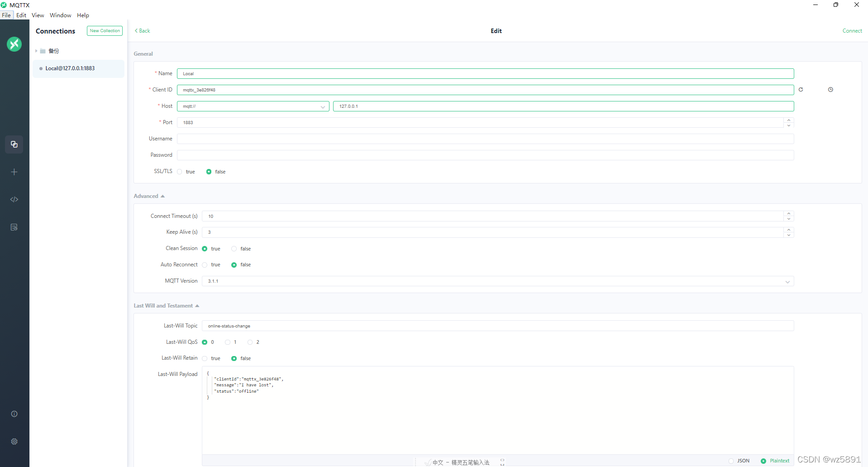Viewport: 868px width, 467px height.
Task: Increase Connect Timeout with up arrow
Action: pyautogui.click(x=789, y=214)
